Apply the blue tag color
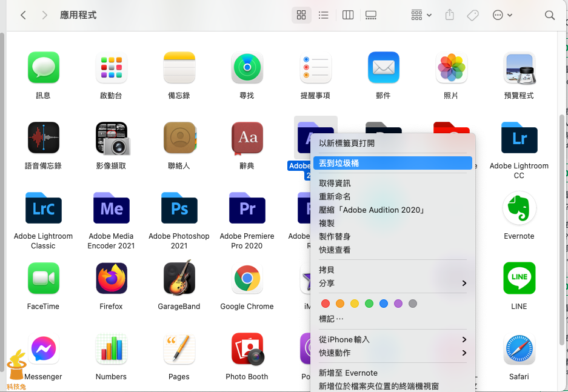The image size is (568, 392). coord(384,304)
